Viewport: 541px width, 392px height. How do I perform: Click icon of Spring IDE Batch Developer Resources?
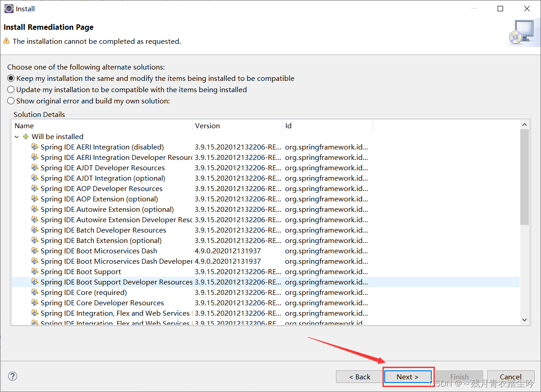[35, 230]
